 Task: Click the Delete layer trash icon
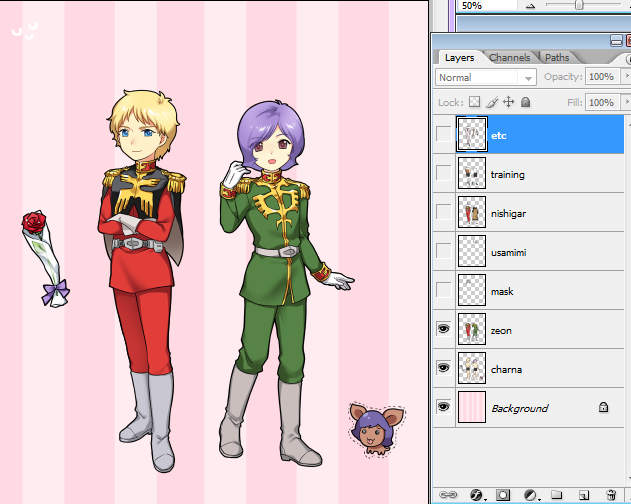(x=611, y=495)
